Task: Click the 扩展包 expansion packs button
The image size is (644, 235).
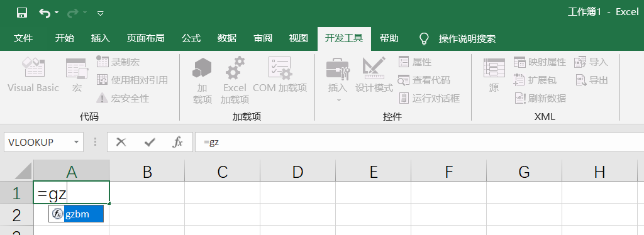Action: click(535, 80)
